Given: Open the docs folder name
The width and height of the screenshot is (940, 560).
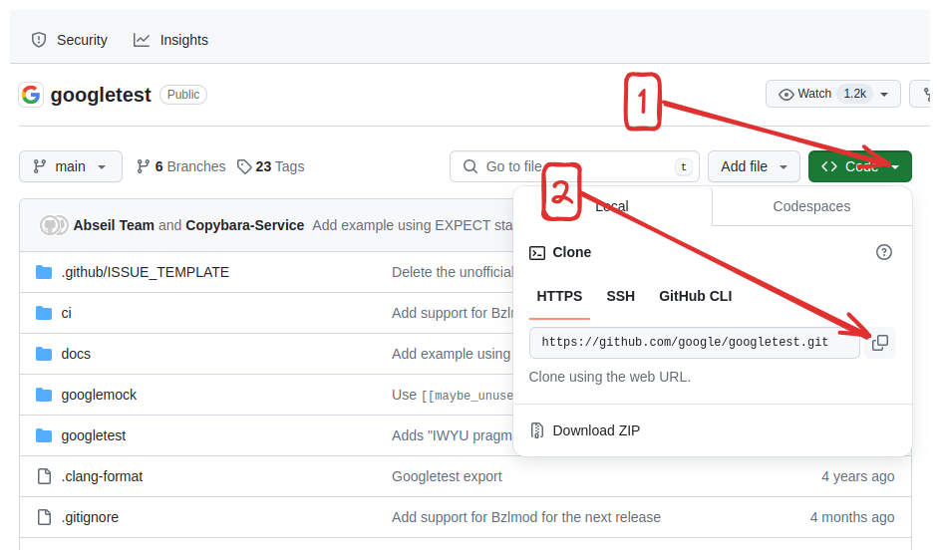Looking at the screenshot, I should [76, 355].
